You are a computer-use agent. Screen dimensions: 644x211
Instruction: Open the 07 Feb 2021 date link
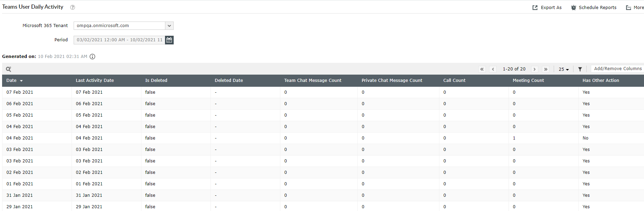20,92
